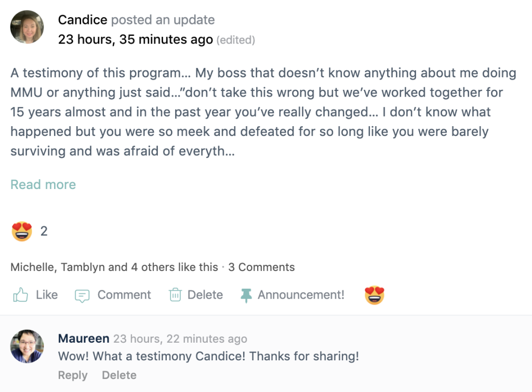The height and width of the screenshot is (392, 532).
Task: Click the speech bubble Comment icon
Action: coord(82,295)
